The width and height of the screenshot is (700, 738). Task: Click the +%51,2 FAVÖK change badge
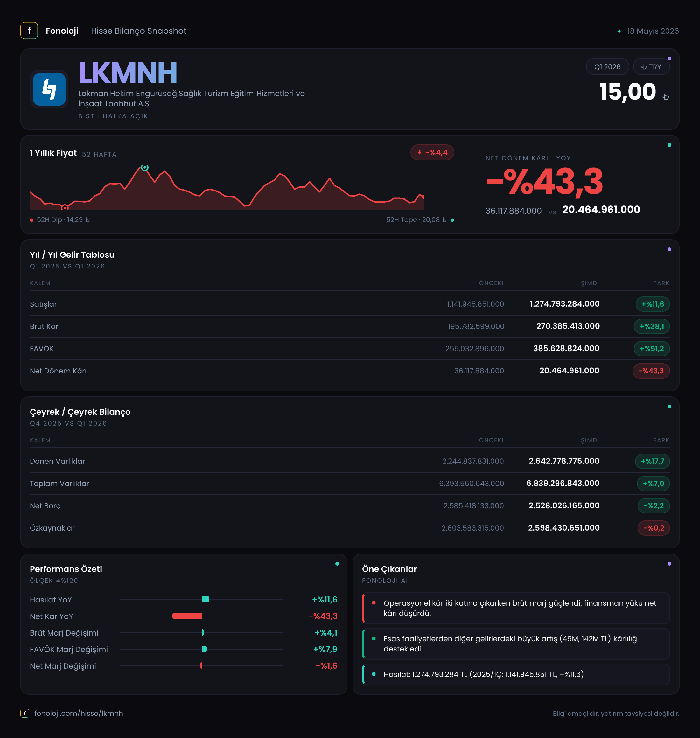point(652,348)
